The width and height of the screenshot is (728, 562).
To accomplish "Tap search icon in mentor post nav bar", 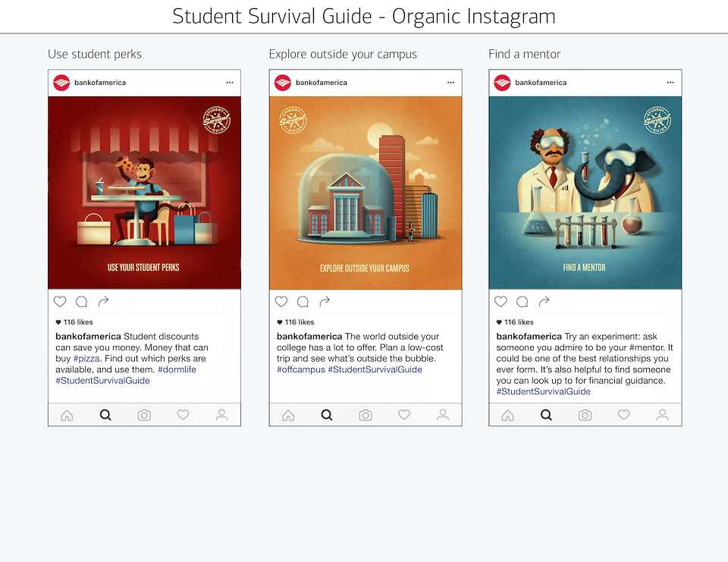I will tap(547, 415).
